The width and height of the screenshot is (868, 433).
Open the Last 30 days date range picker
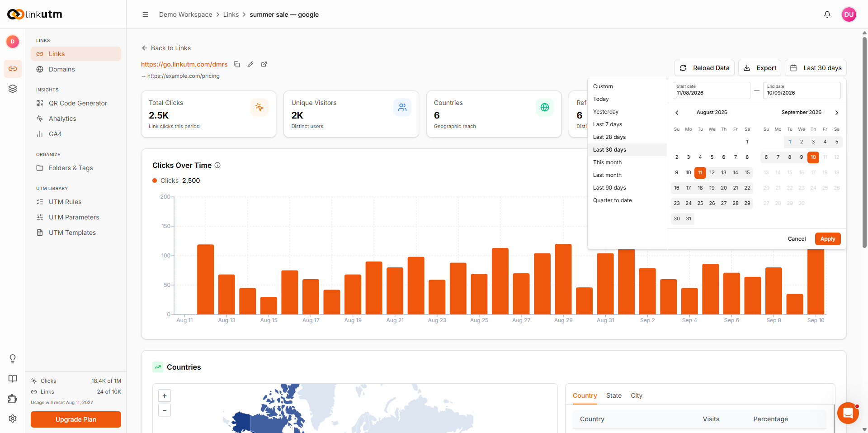(x=816, y=68)
